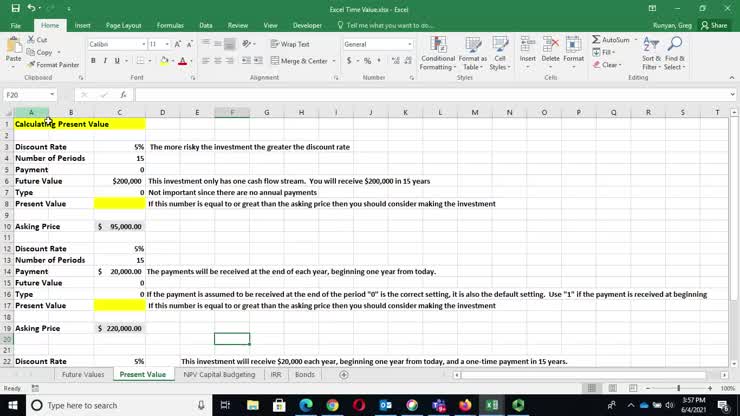Toggle Italic formatting

pos(105,61)
